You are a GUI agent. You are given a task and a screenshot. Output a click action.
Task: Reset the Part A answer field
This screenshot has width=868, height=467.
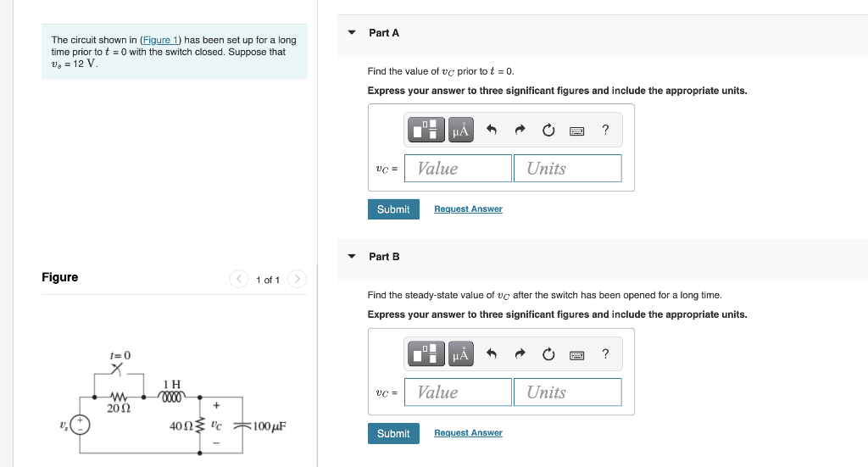pos(548,130)
